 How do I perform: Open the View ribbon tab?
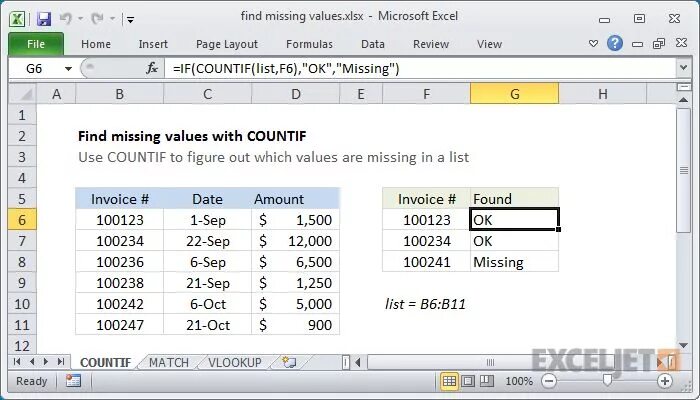(x=489, y=44)
